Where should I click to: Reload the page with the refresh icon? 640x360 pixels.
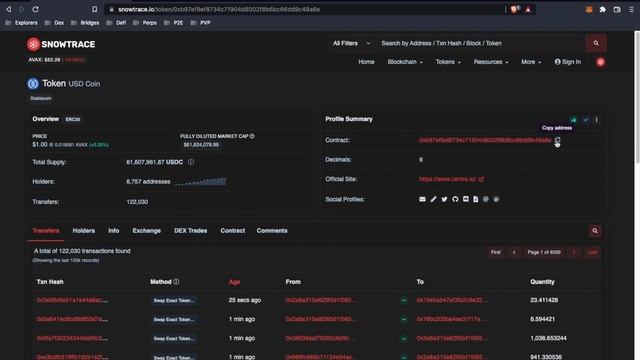click(36, 9)
